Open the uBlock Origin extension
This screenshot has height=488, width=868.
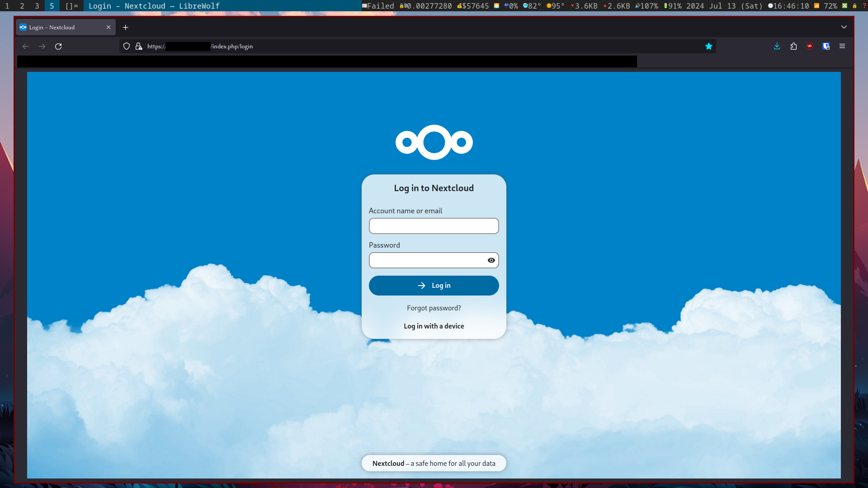point(810,46)
